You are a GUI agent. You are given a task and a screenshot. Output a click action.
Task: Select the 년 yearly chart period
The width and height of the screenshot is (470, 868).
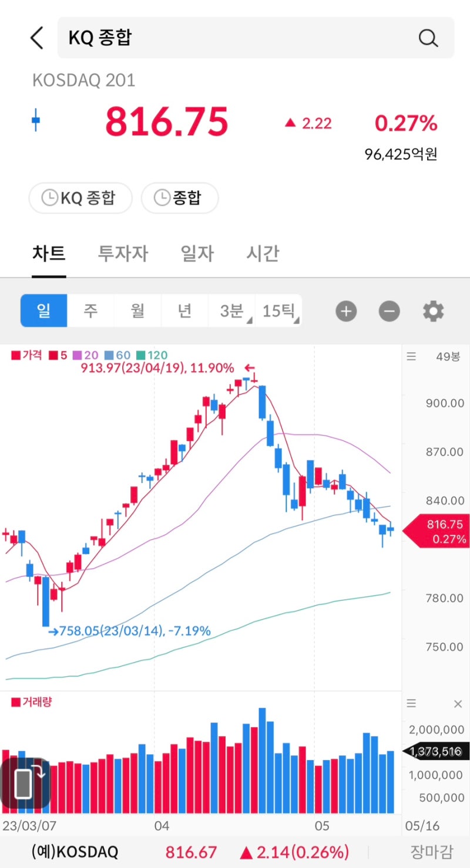(x=184, y=311)
